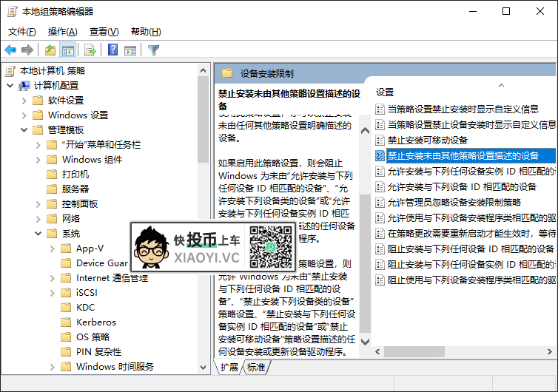
Task: Open the 操作(A) menu
Action: pos(63,32)
